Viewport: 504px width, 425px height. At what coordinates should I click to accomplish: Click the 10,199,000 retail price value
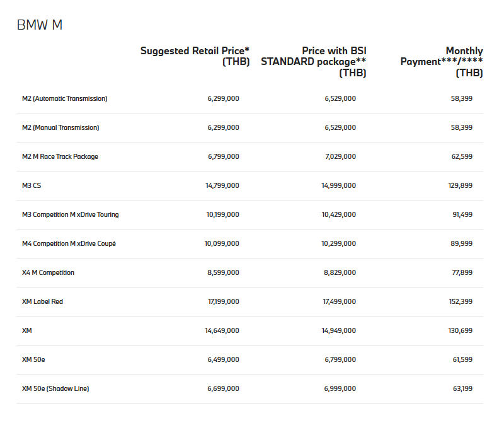coord(222,214)
